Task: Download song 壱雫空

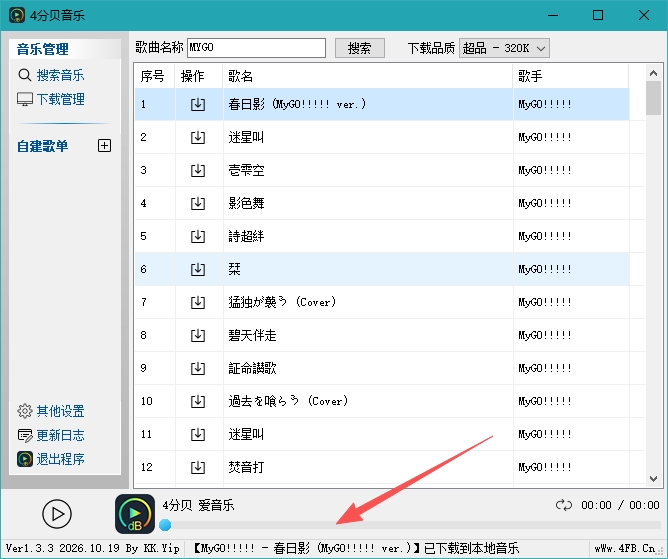Action: pos(198,170)
